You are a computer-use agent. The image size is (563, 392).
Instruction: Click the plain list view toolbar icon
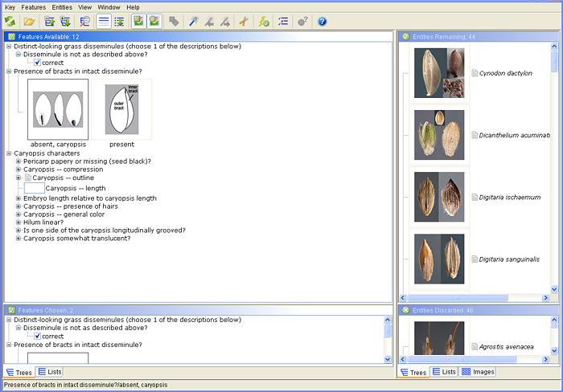click(x=104, y=22)
